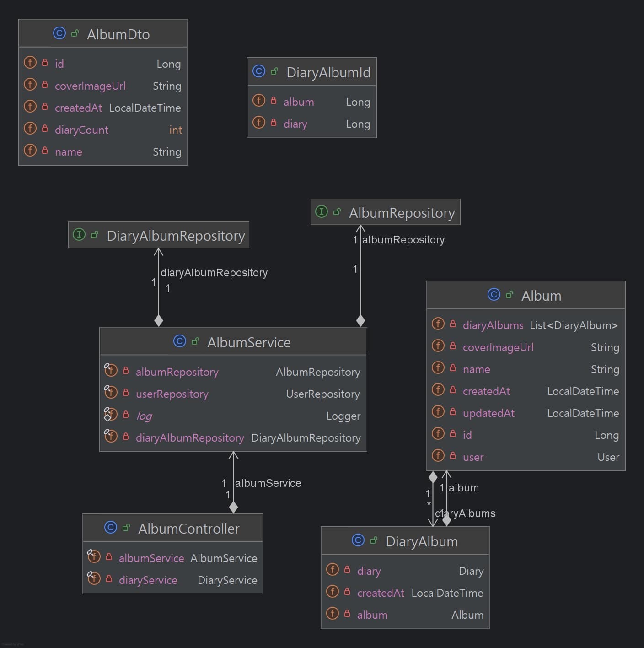Click the field icon next to coverImageUrl in AlbumDto
This screenshot has height=648, width=644.
tap(30, 85)
